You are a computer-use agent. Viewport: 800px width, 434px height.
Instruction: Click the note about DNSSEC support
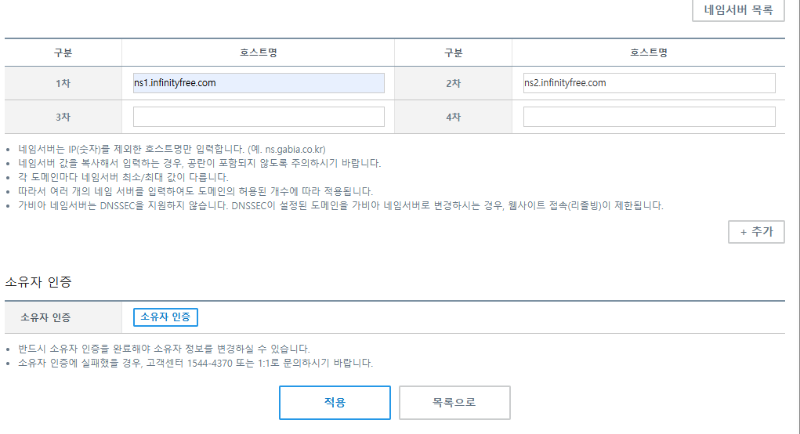[340, 206]
